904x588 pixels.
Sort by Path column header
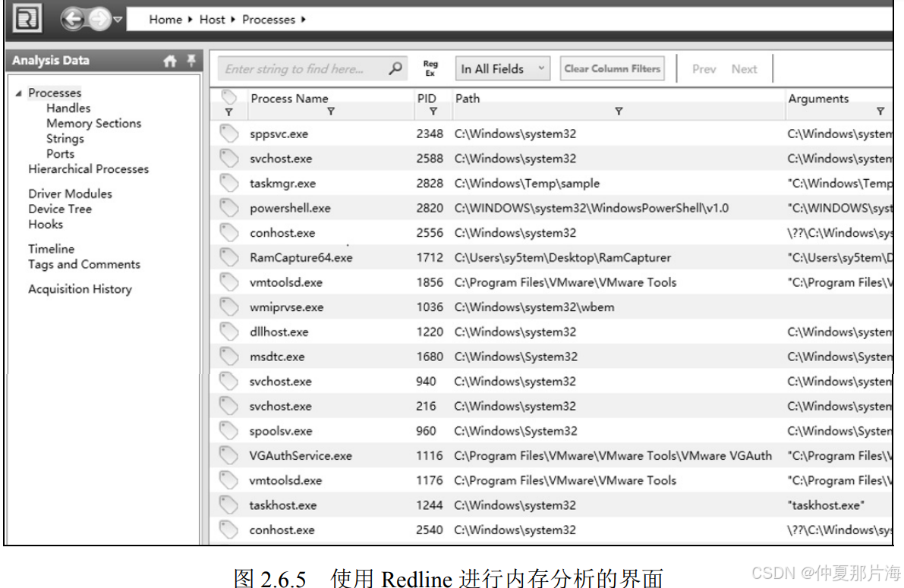click(468, 99)
